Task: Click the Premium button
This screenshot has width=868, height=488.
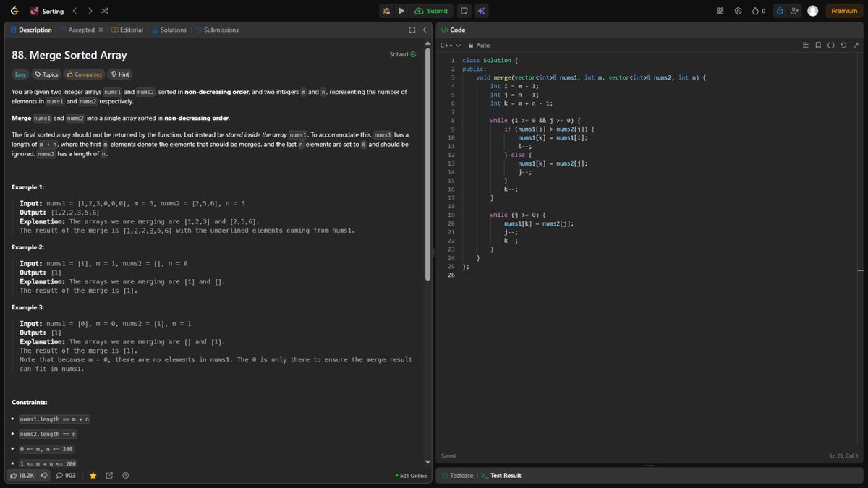Action: coord(844,11)
